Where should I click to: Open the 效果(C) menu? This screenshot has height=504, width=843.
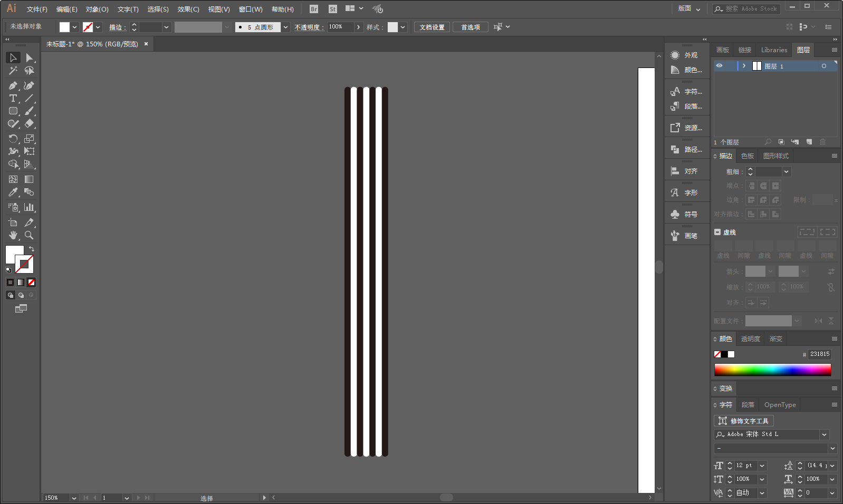tap(188, 9)
